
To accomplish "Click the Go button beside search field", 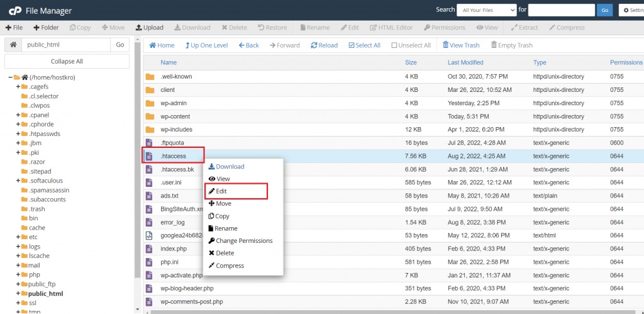I will [604, 10].
